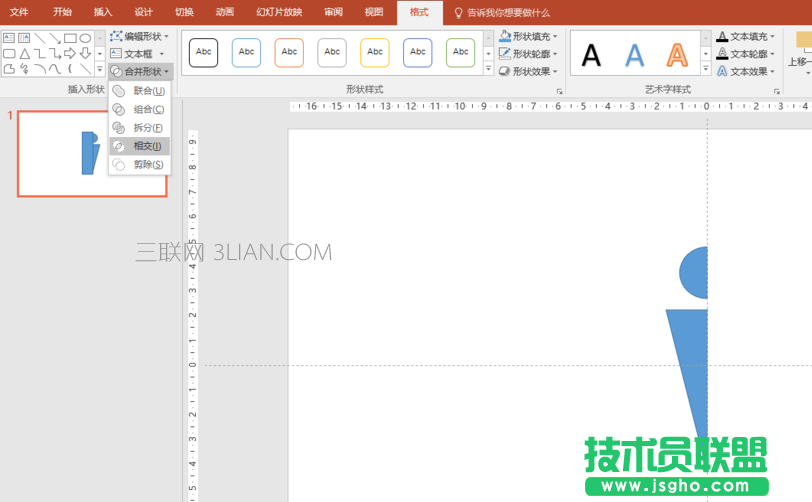Open Text Effects (文本效果) dropdown

click(x=746, y=71)
